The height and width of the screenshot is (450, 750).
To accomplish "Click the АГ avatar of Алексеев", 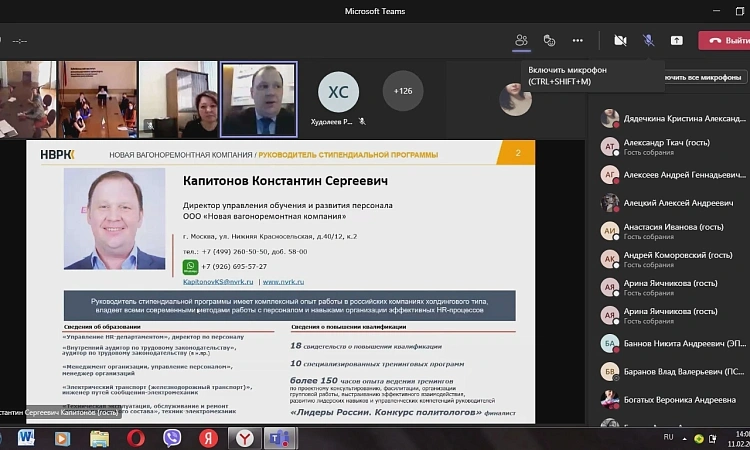I will click(x=610, y=175).
